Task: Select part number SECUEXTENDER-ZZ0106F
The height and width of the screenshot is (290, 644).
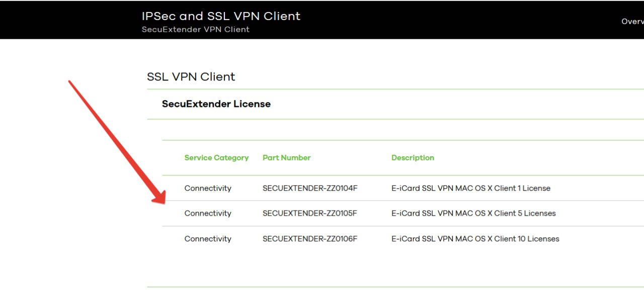Action: (309, 239)
